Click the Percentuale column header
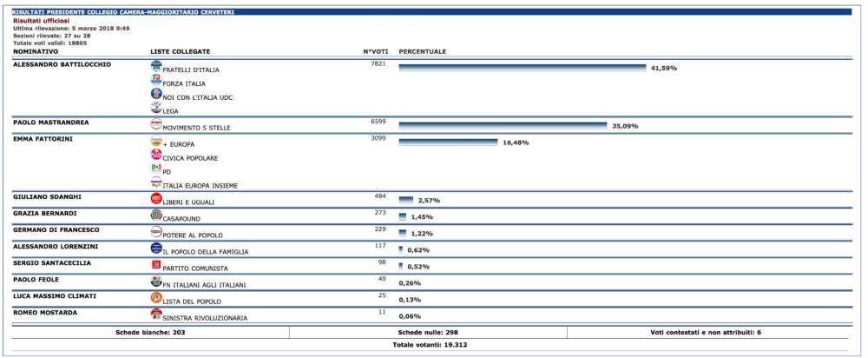This screenshot has height=358, width=868. pyautogui.click(x=422, y=52)
